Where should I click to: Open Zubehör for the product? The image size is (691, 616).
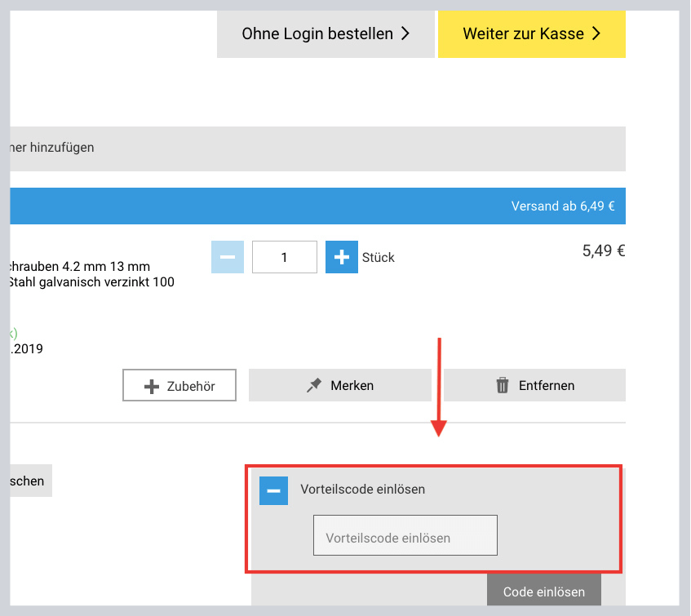[179, 386]
